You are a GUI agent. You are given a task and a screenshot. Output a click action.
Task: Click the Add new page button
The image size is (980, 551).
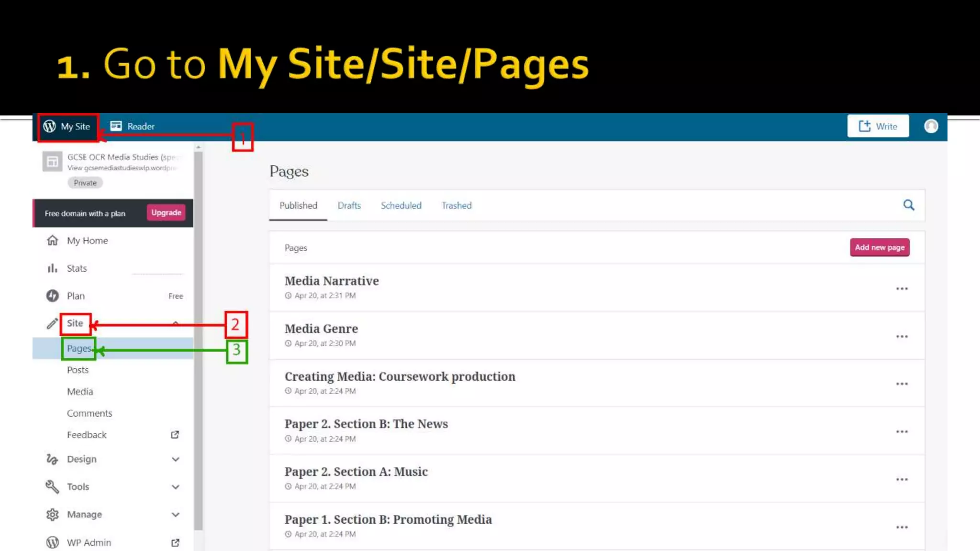tap(879, 247)
